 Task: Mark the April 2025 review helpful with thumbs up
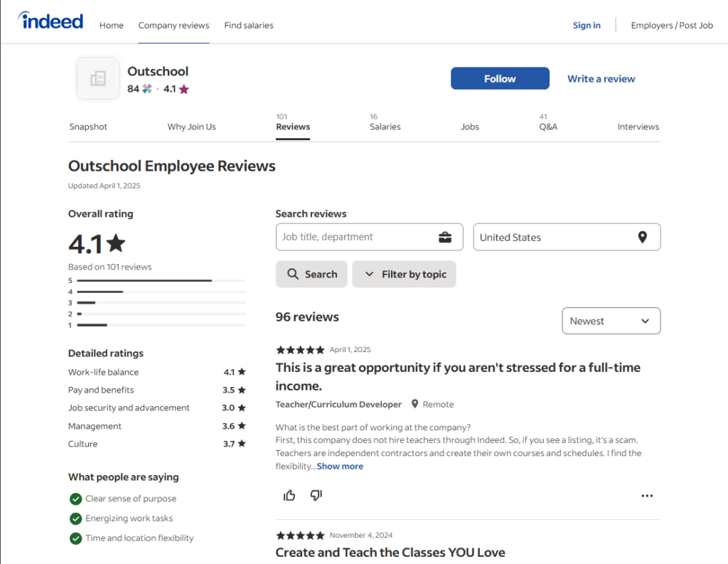tap(289, 495)
